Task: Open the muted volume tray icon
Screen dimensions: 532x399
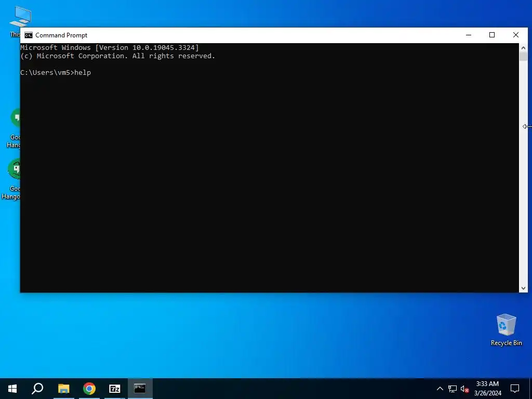Action: (464, 389)
